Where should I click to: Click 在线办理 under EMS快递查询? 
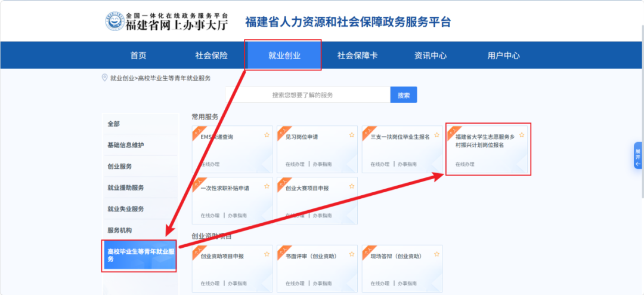(210, 164)
